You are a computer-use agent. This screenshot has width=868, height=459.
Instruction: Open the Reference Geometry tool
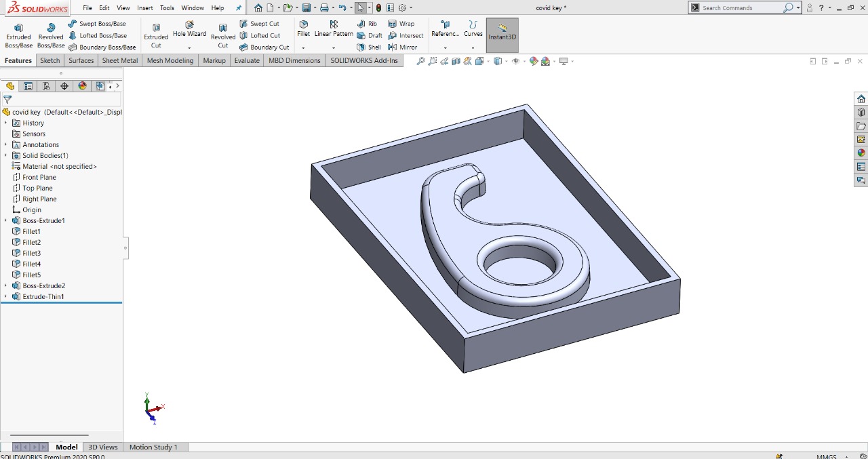(x=445, y=29)
